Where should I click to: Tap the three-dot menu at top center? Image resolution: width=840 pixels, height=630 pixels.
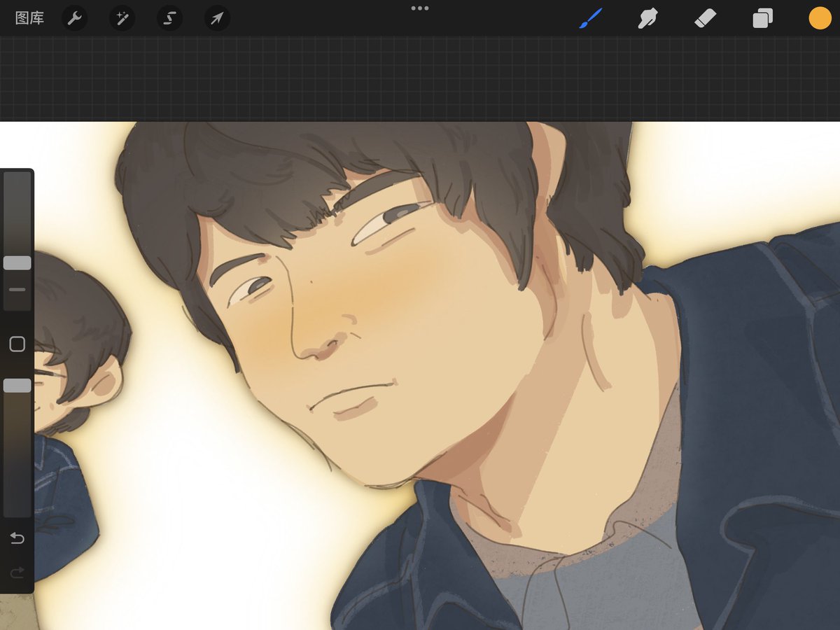coord(420,8)
